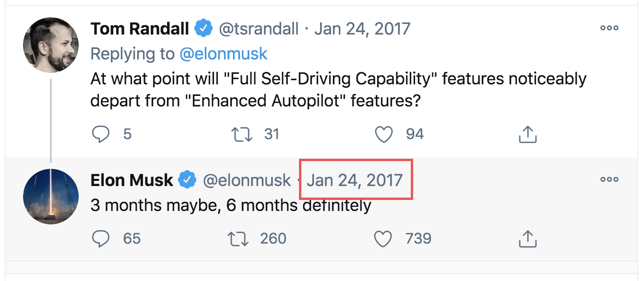Click Elon Musk's display name
Image resolution: width=644 pixels, height=281 pixels.
tap(131, 180)
